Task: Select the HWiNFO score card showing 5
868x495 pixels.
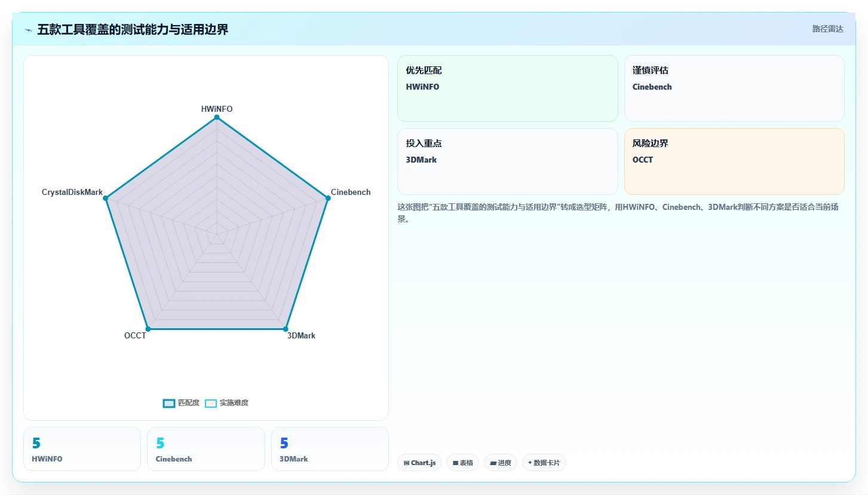Action: [x=82, y=449]
